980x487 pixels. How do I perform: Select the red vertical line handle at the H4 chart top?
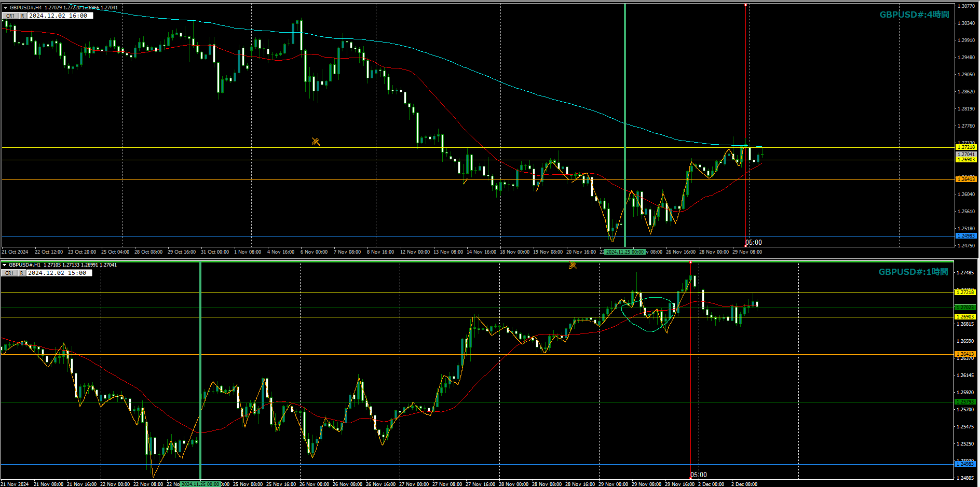click(746, 5)
